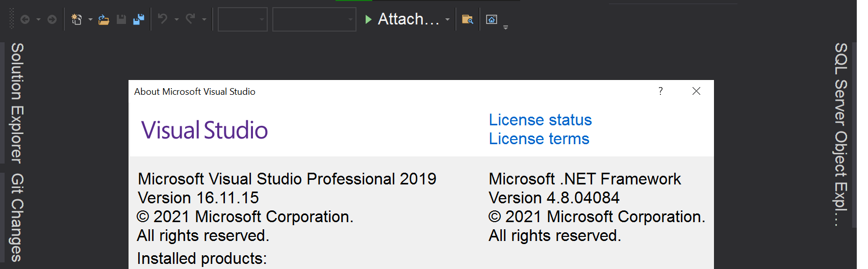Close the About Microsoft Visual Studio dialog

(696, 91)
